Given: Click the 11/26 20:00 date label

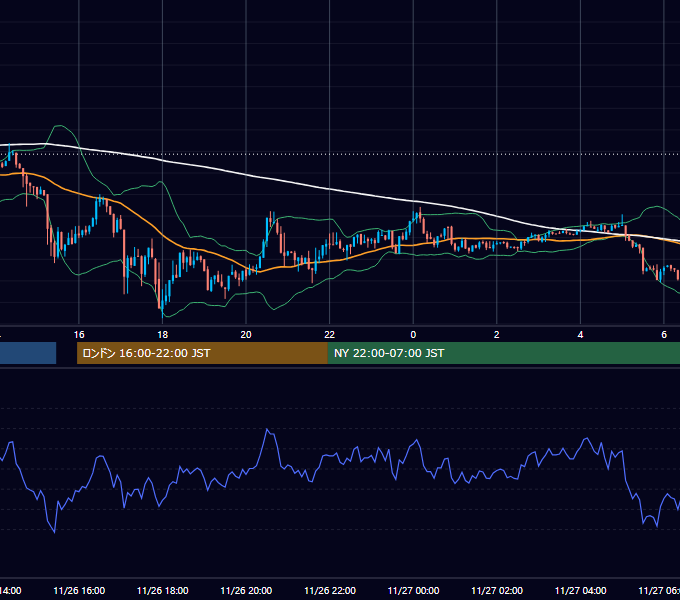Looking at the screenshot, I should coord(246,591).
